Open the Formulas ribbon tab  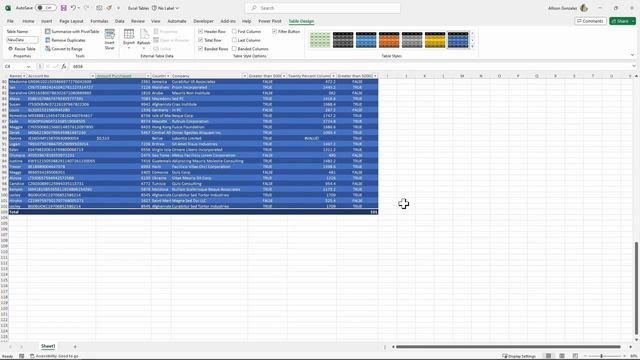coord(99,21)
